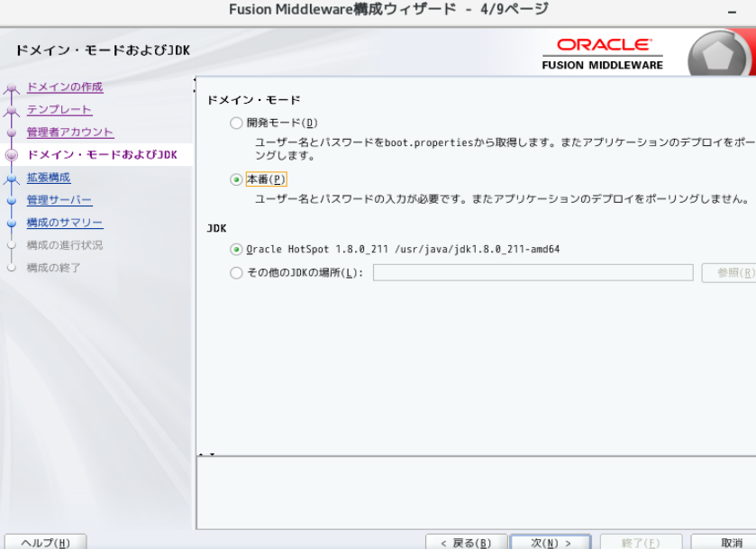The image size is (756, 549).
Task: Click the ドメイン・モード section heading
Action: click(253, 100)
